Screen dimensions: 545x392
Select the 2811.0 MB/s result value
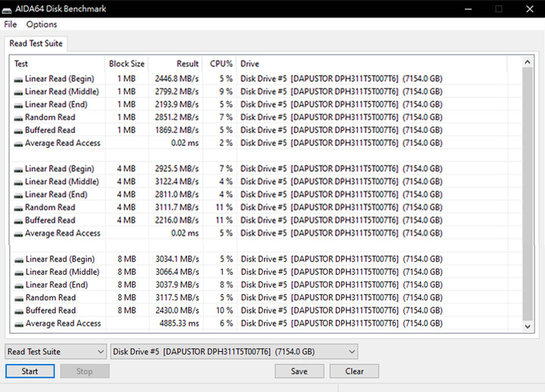coord(176,194)
